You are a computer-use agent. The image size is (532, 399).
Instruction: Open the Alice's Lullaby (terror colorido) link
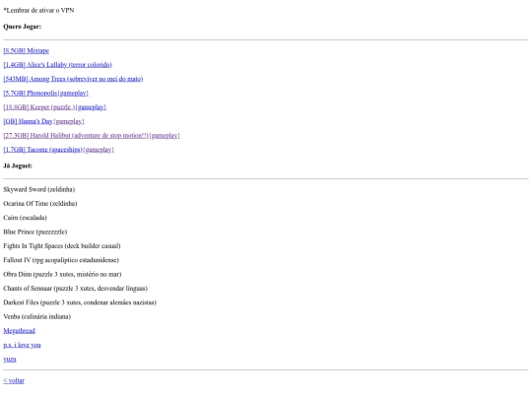click(x=58, y=65)
